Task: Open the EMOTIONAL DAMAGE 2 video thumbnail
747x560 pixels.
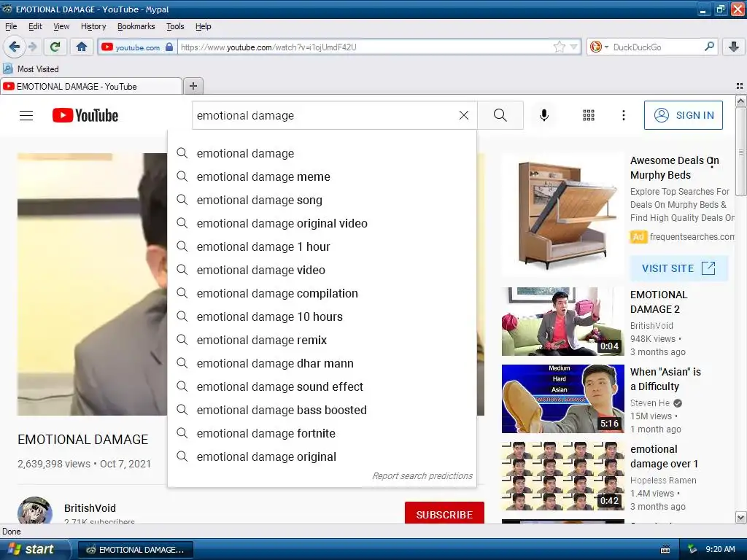Action: tap(562, 322)
